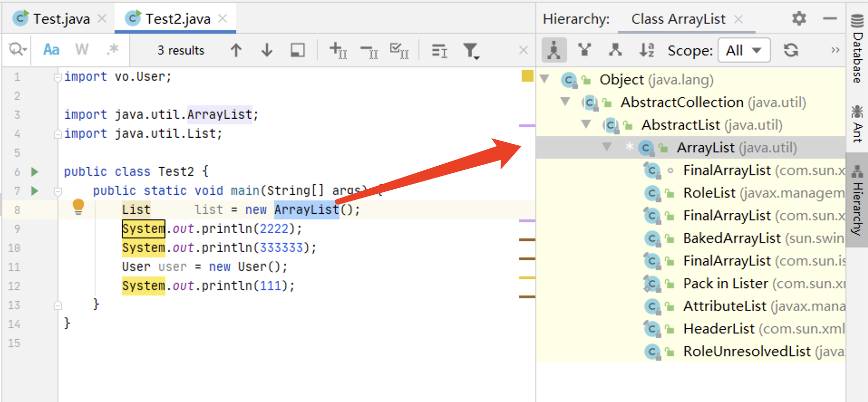Select ArrayList (java.util) node

737,148
